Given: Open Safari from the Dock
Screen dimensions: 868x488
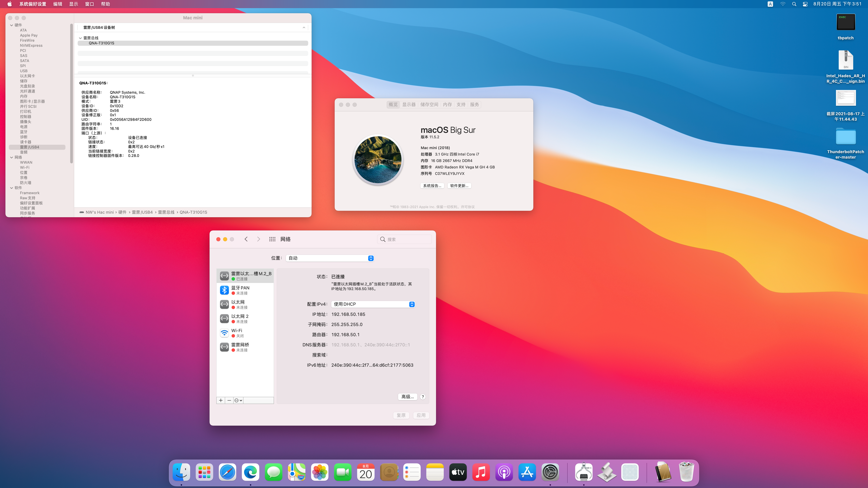Looking at the screenshot, I should (228, 472).
